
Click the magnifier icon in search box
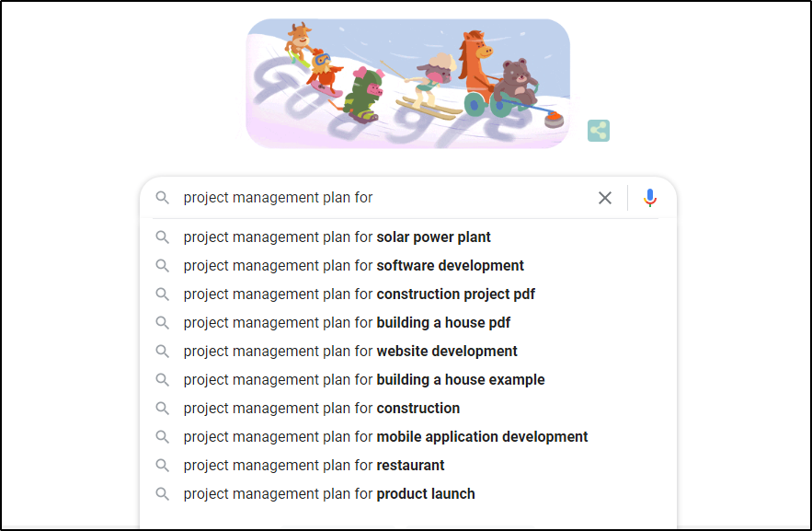coord(163,198)
